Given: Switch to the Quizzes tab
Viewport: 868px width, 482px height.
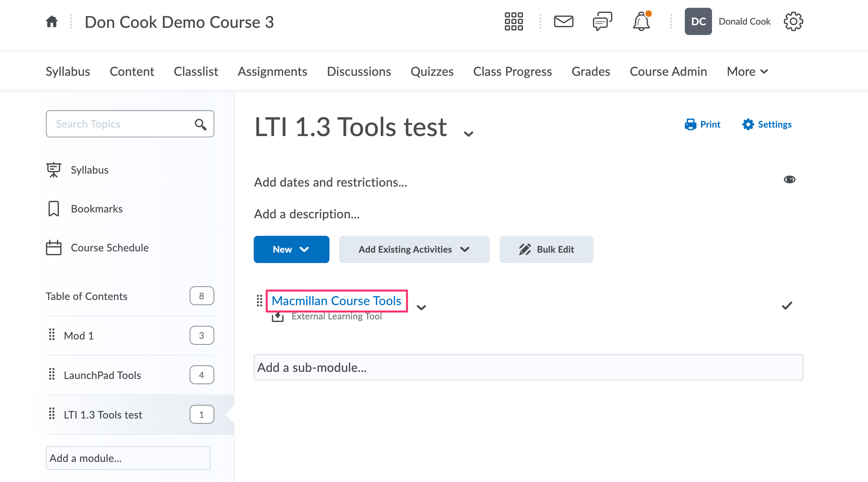Looking at the screenshot, I should pos(432,71).
